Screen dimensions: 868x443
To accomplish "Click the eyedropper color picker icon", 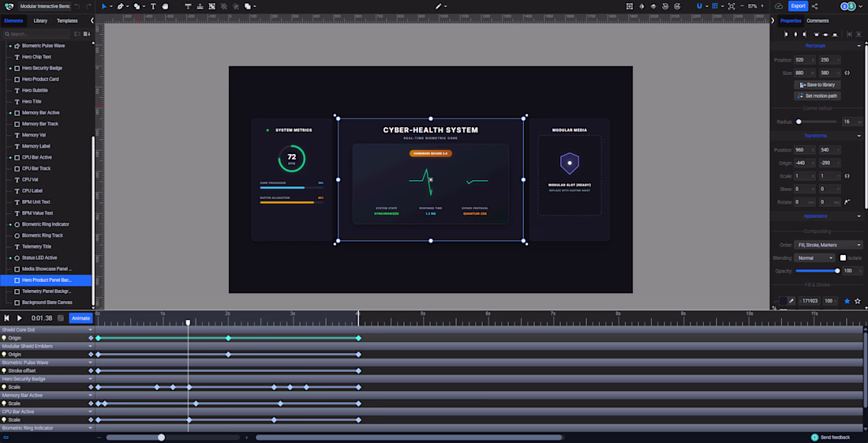I will tap(791, 301).
